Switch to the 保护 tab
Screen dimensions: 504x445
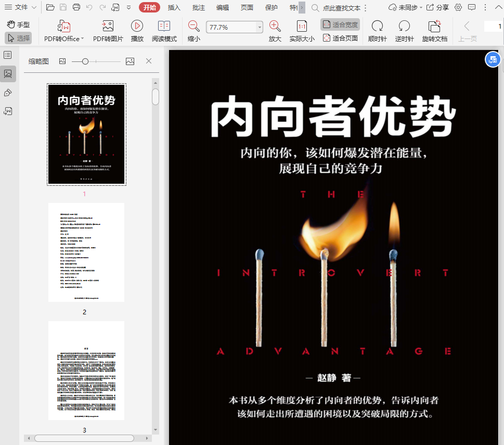pyautogui.click(x=272, y=7)
